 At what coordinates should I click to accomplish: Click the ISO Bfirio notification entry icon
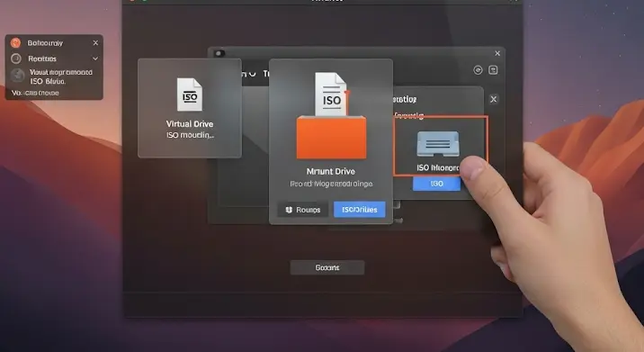(18, 76)
